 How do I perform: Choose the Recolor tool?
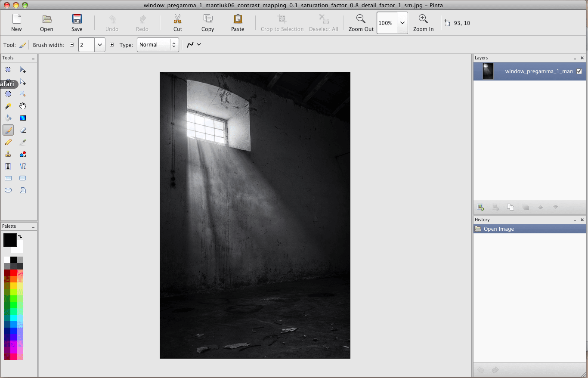(x=23, y=154)
